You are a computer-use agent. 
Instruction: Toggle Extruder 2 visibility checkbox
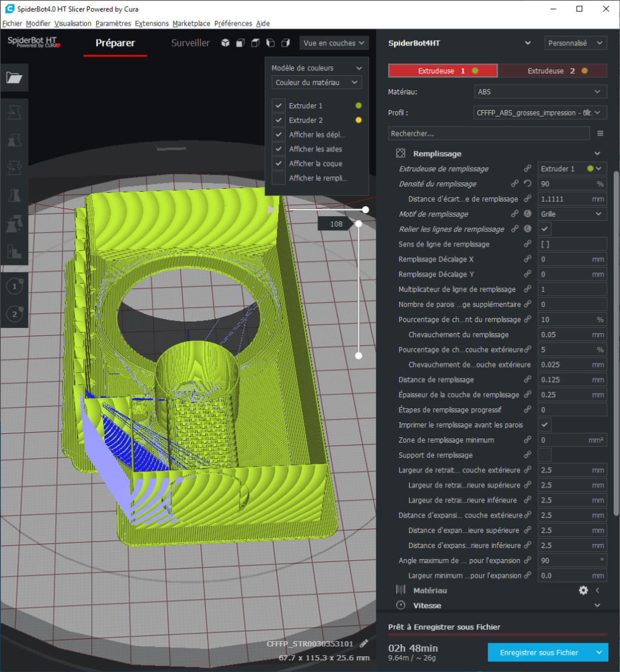tap(279, 120)
